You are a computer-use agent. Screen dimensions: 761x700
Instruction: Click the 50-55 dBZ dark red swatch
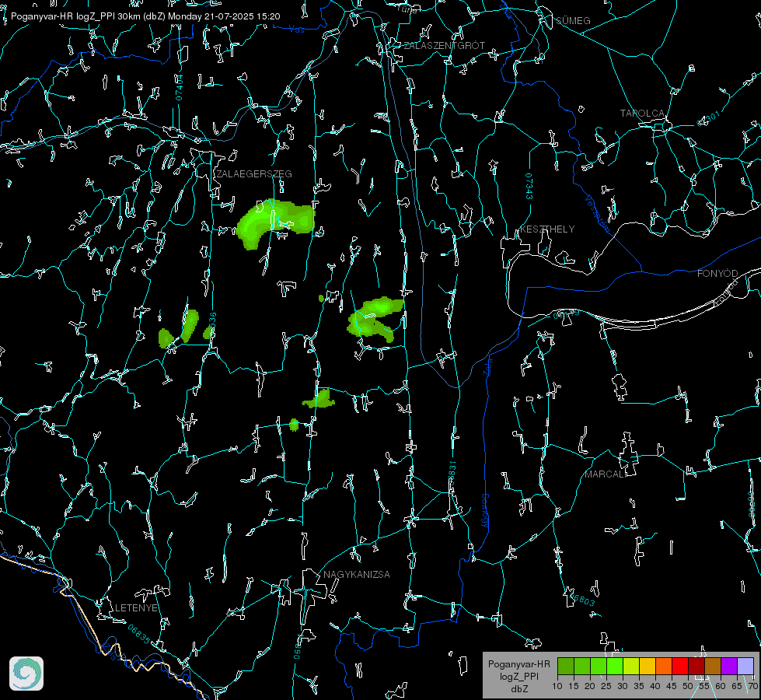pos(696,666)
